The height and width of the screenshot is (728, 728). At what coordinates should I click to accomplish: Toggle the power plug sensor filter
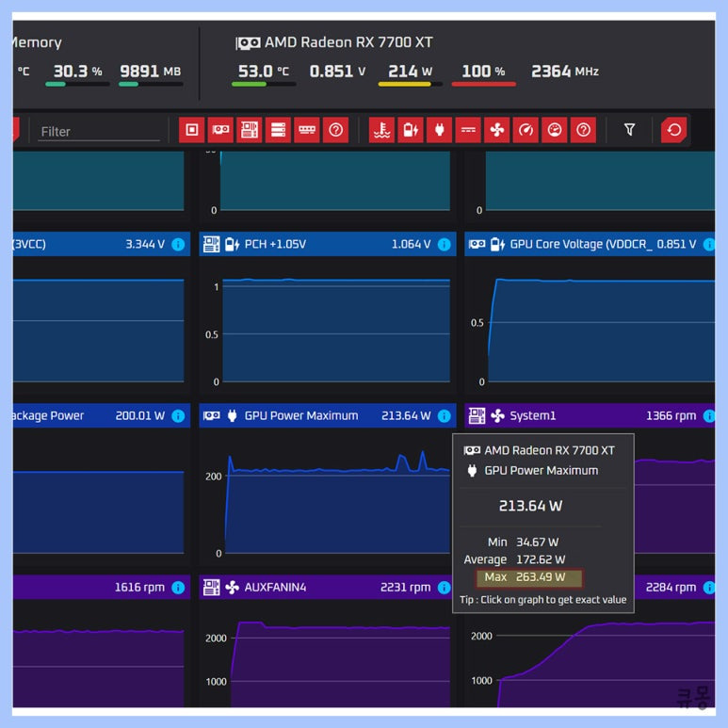tap(439, 130)
